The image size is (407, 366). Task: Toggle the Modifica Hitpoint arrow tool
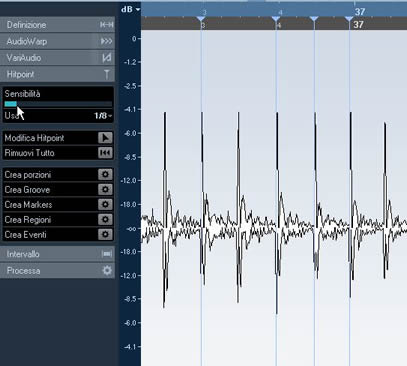105,138
